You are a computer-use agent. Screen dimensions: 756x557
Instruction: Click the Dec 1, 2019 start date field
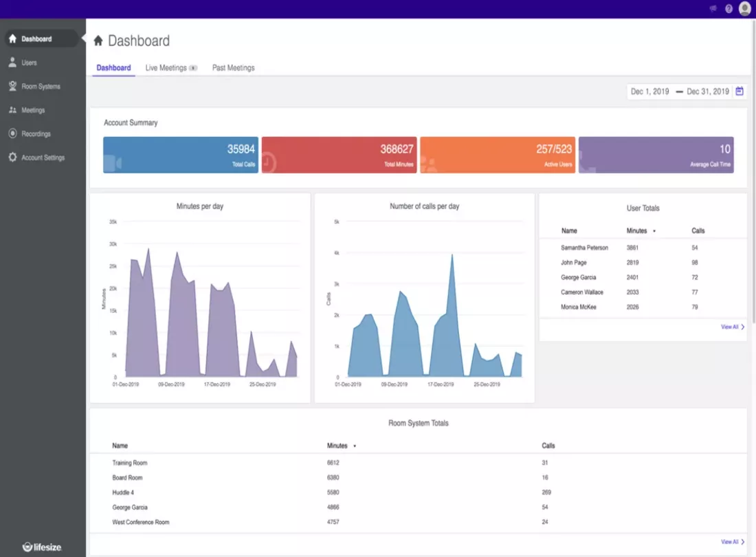(x=649, y=91)
